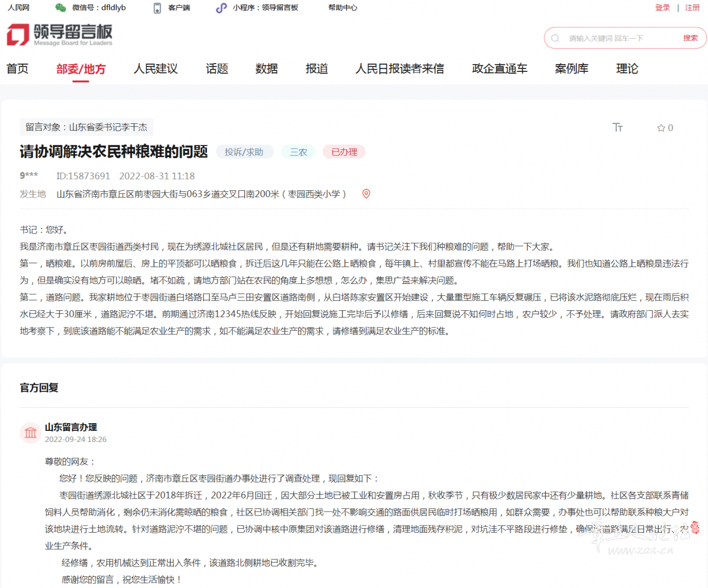This screenshot has width=708, height=588.
Task: Star this message as favorite
Action: 665,128
